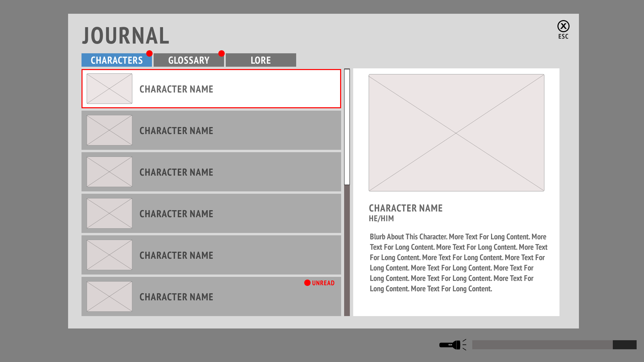Click the white scrollbar thumb of the character list
The image size is (644, 362).
(347, 127)
